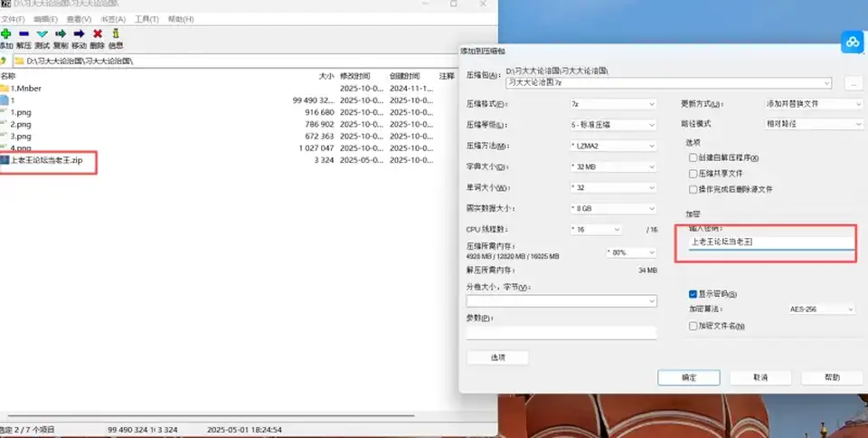This screenshot has height=438, width=868.
Task: Click the status bar time 2025-05-01 18:24:54
Action: (244, 430)
